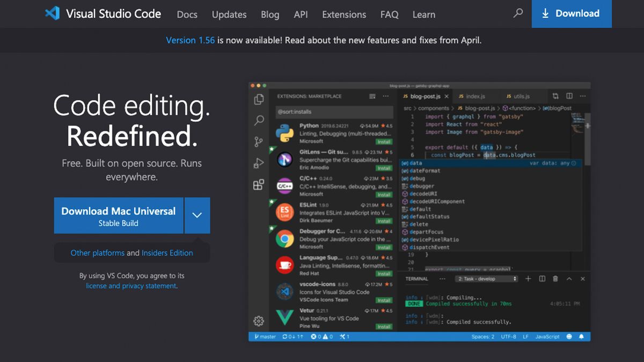
Task: Open the Source Control view
Action: [259, 141]
